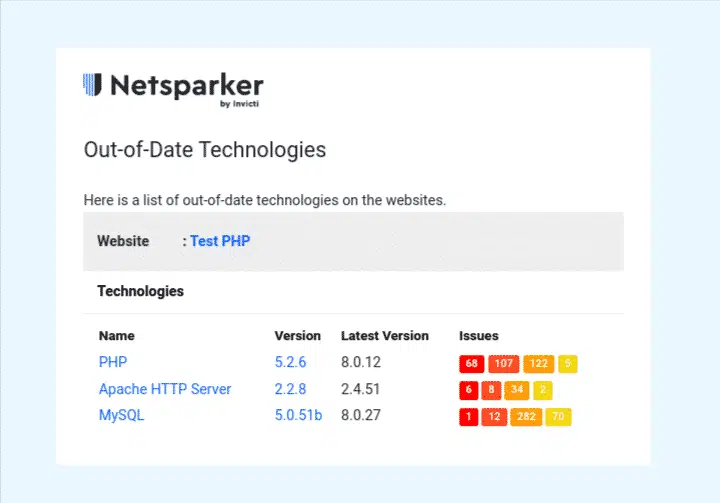720x503 pixels.
Task: Click Apache version 2.2.8 link
Action: point(290,389)
